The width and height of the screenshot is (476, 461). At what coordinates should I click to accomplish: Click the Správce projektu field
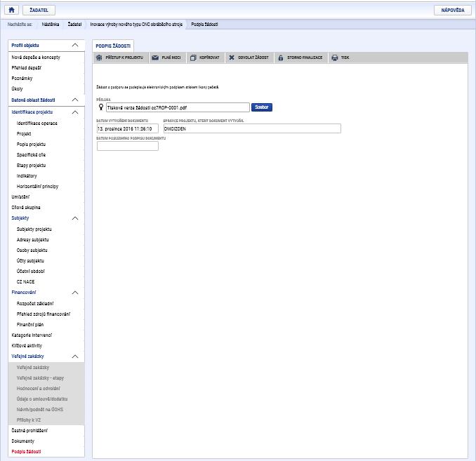pos(252,128)
